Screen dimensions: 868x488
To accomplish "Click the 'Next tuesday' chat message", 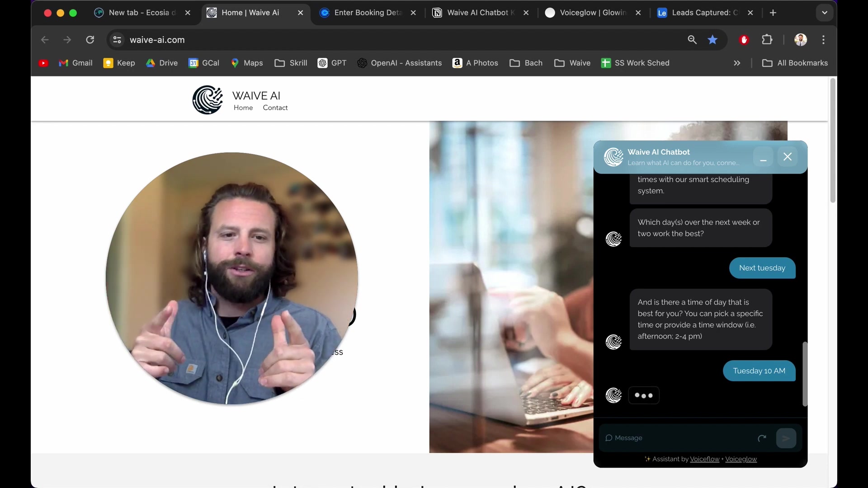I will click(x=762, y=268).
